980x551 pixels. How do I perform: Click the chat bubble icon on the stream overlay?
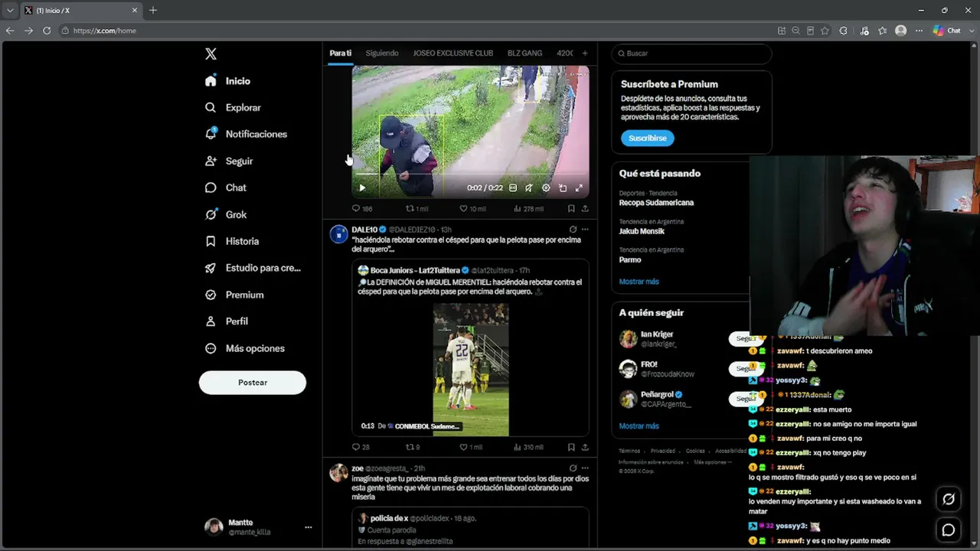click(949, 530)
